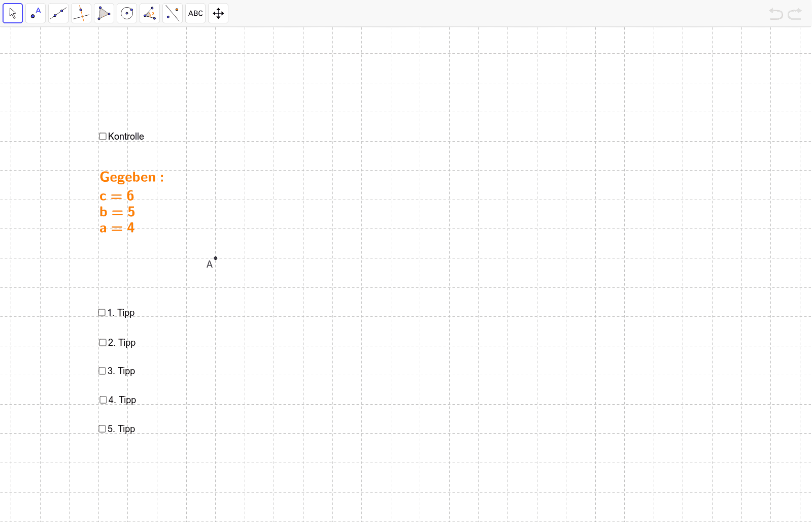Image resolution: width=812 pixels, height=523 pixels.
Task: Select the Line through two points tool
Action: click(58, 13)
